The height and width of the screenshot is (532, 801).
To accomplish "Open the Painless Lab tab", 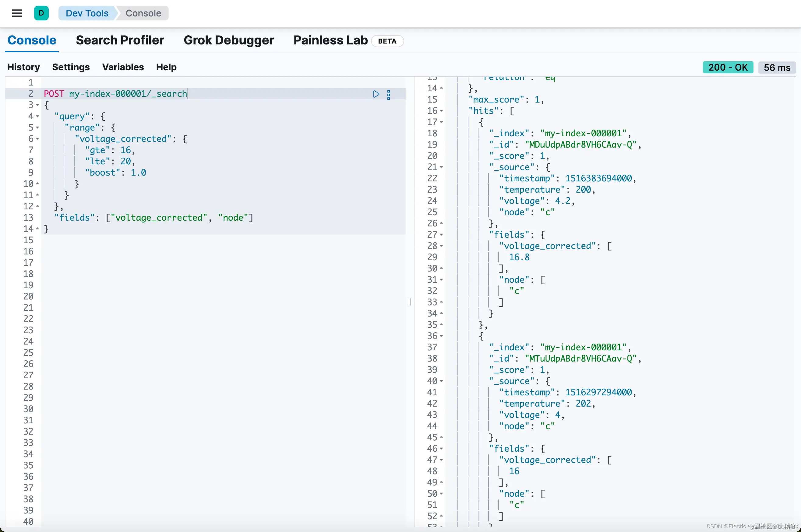I will click(330, 40).
